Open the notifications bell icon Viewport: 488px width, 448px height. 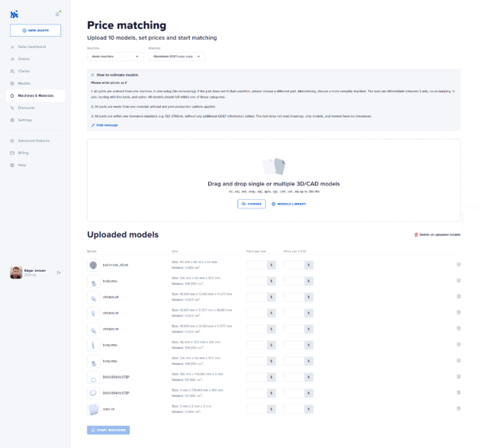(x=57, y=14)
